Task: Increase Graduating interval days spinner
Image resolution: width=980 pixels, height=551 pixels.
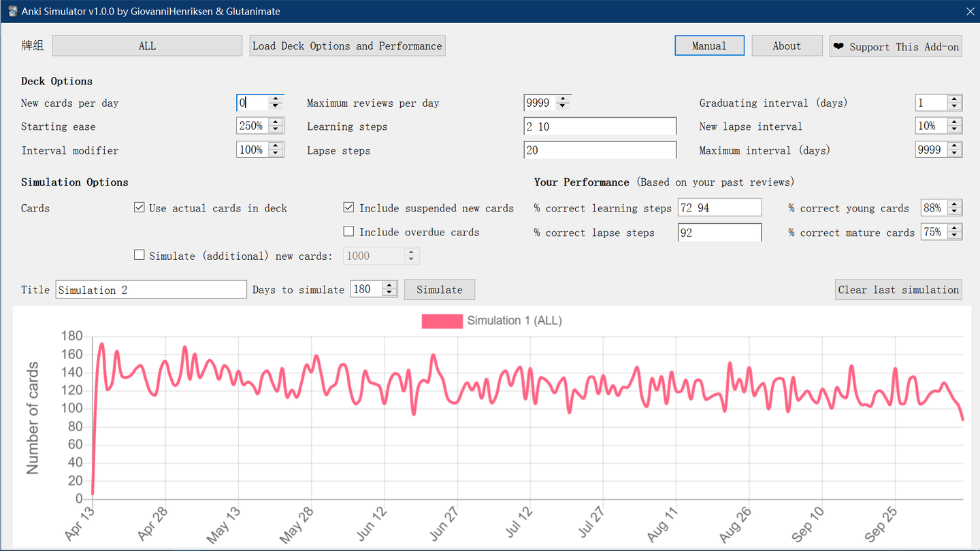Action: coord(954,99)
